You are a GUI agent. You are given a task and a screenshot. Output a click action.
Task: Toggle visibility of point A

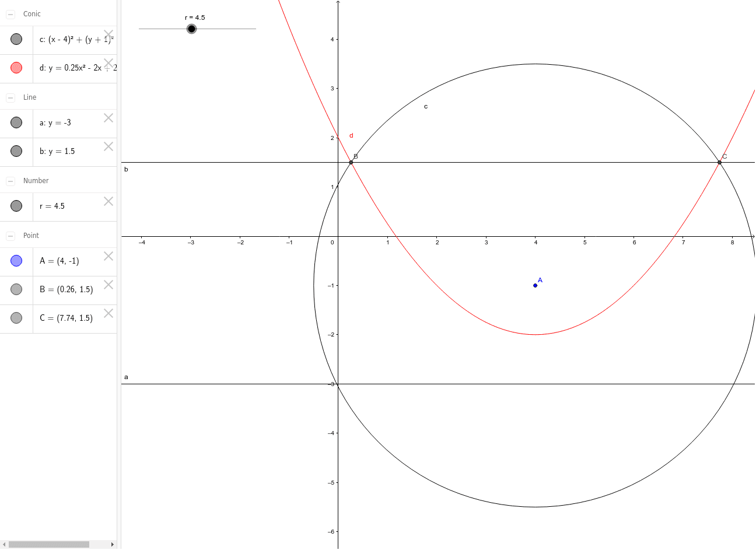[16, 260]
